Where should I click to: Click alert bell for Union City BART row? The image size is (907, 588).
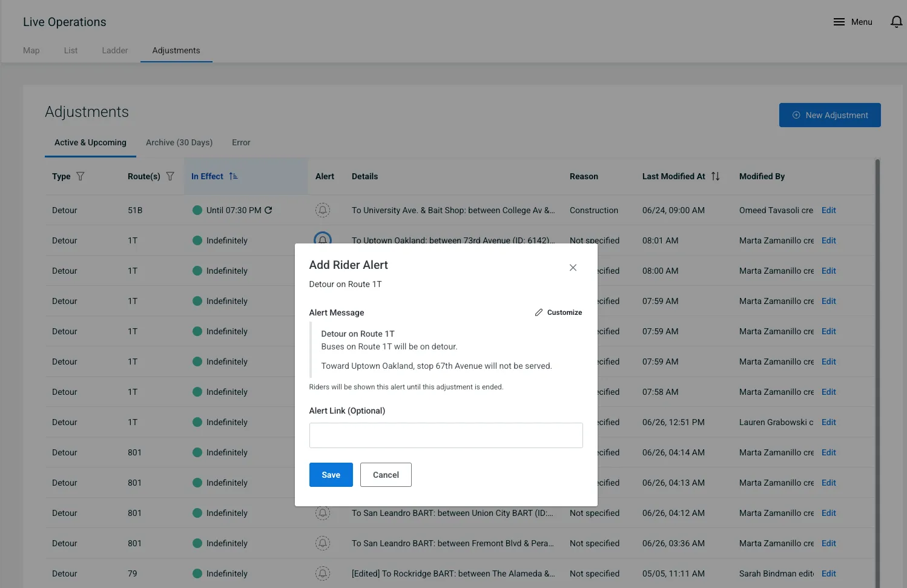pyautogui.click(x=323, y=514)
